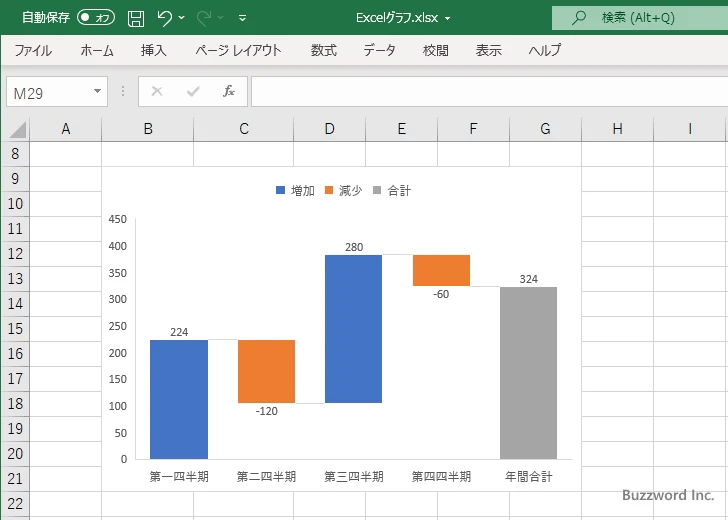Viewport: 728px width, 520px height.
Task: Open the ヘルプ ribbon tab
Action: (545, 50)
